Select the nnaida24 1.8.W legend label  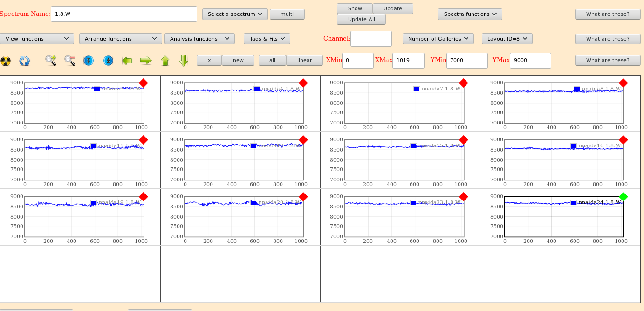[599, 202]
